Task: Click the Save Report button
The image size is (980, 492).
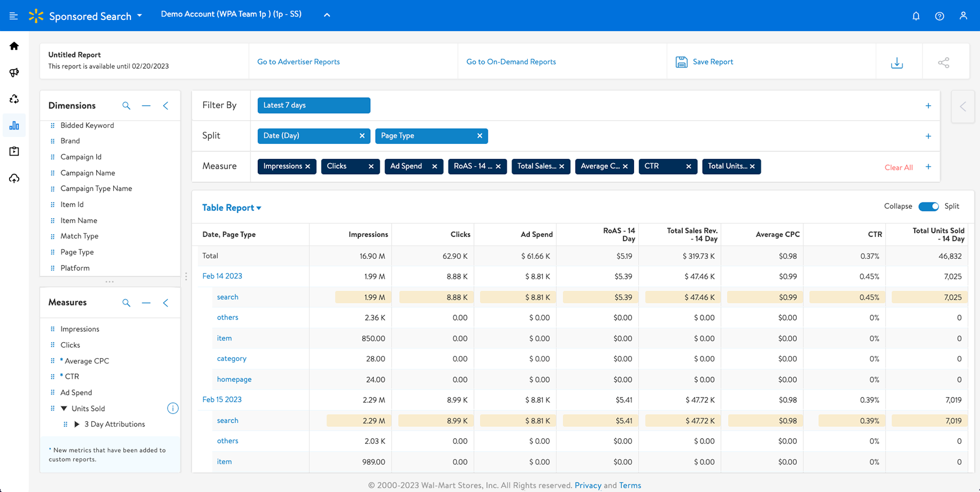Action: pos(704,62)
